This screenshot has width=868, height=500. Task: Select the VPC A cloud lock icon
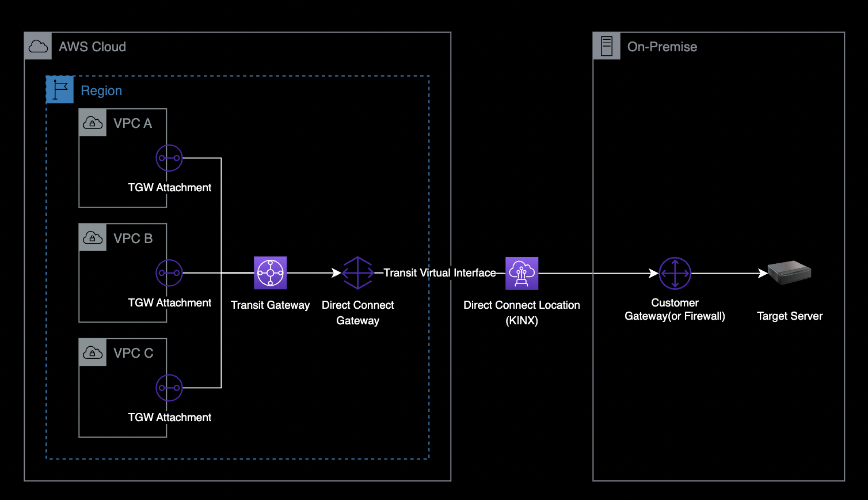point(93,123)
